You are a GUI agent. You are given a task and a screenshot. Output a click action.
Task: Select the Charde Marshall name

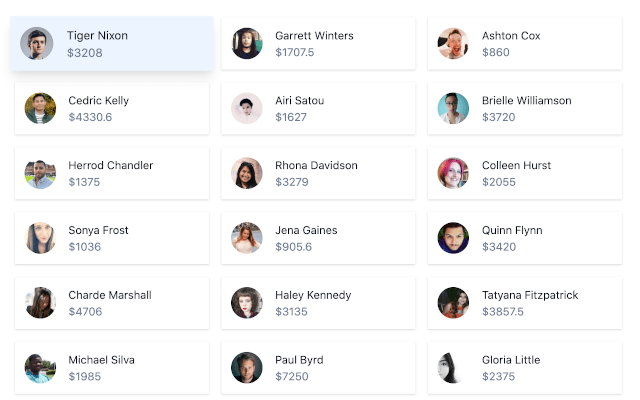(x=110, y=295)
